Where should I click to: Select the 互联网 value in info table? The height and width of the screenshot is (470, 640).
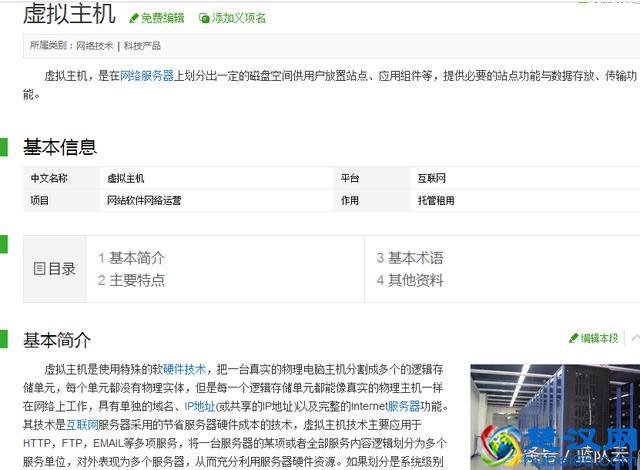pyautogui.click(x=431, y=178)
